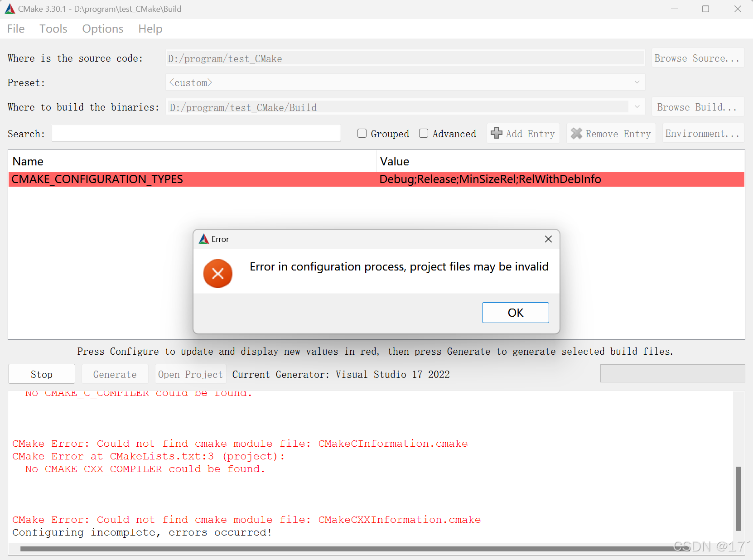Open the build binaries path dropdown arrow
Viewport: 753px width, 560px height.
[637, 107]
